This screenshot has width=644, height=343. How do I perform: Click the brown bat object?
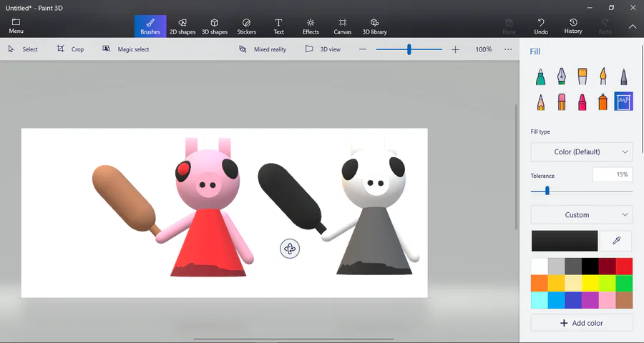pos(124,199)
